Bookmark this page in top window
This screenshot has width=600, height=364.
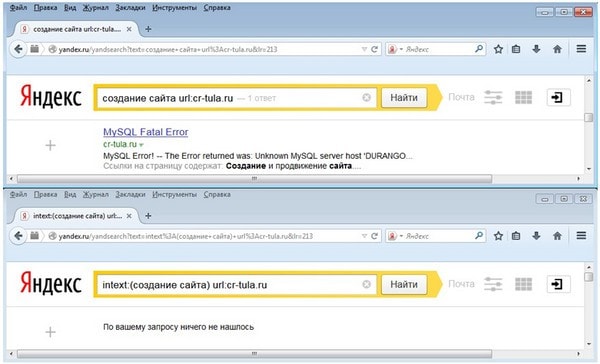click(498, 49)
